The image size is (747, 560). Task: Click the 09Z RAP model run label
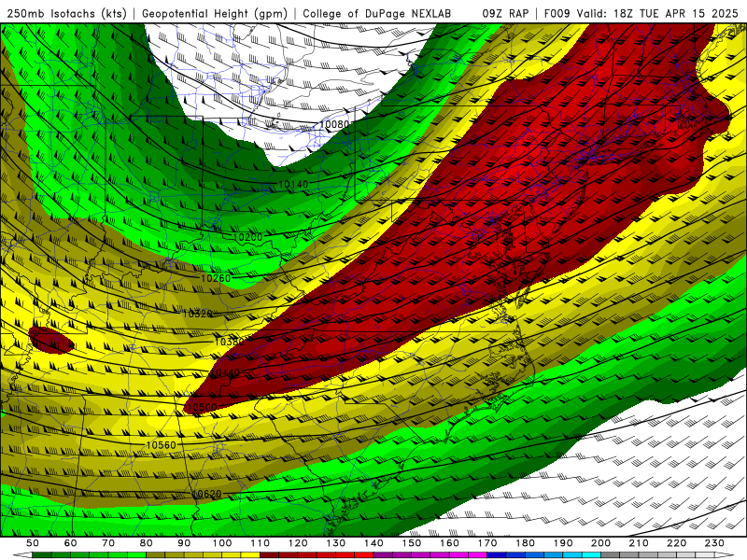coord(505,14)
